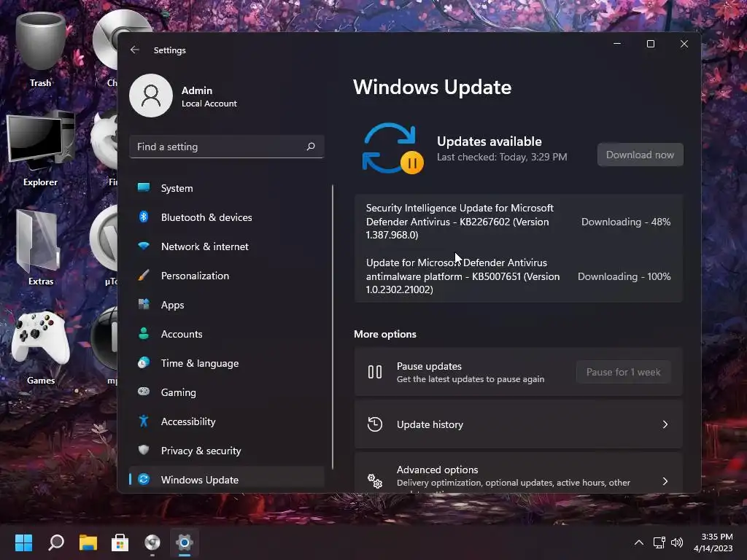Click the KB5007651 antimalware platform update entry
The height and width of the screenshot is (560, 747).
point(462,276)
